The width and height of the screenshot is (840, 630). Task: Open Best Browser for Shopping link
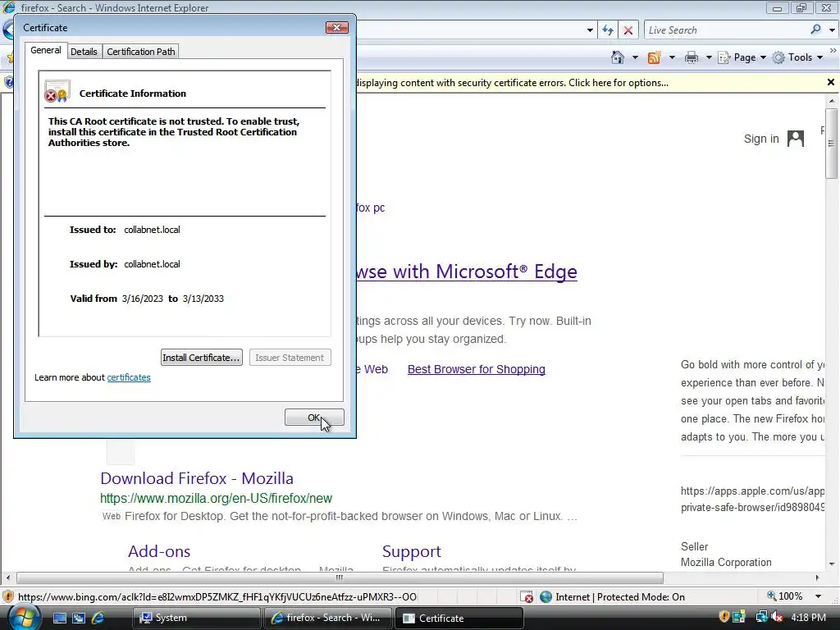(x=477, y=369)
